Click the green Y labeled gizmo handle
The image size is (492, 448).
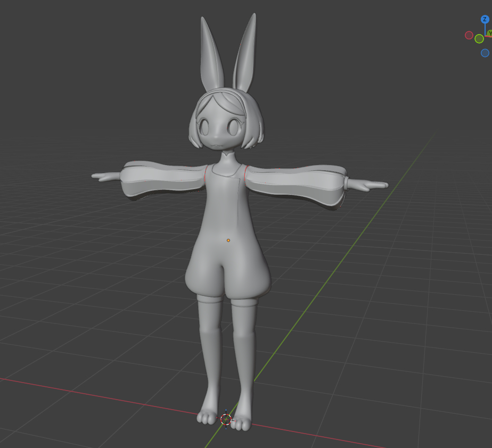(x=489, y=34)
